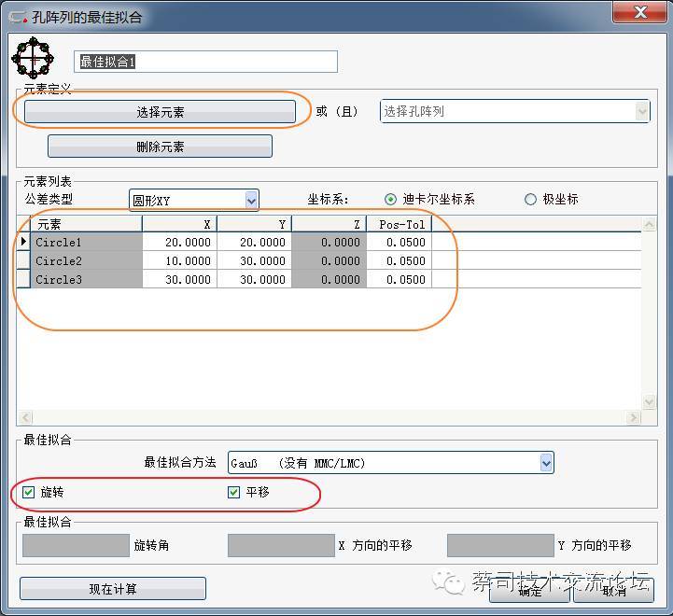Click the Circle3 Pos-Tol value 0.0500
The width and height of the screenshot is (673, 616).
400,279
